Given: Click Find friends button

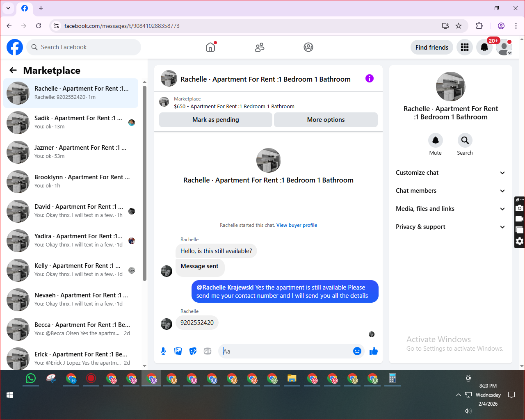Looking at the screenshot, I should (x=432, y=47).
